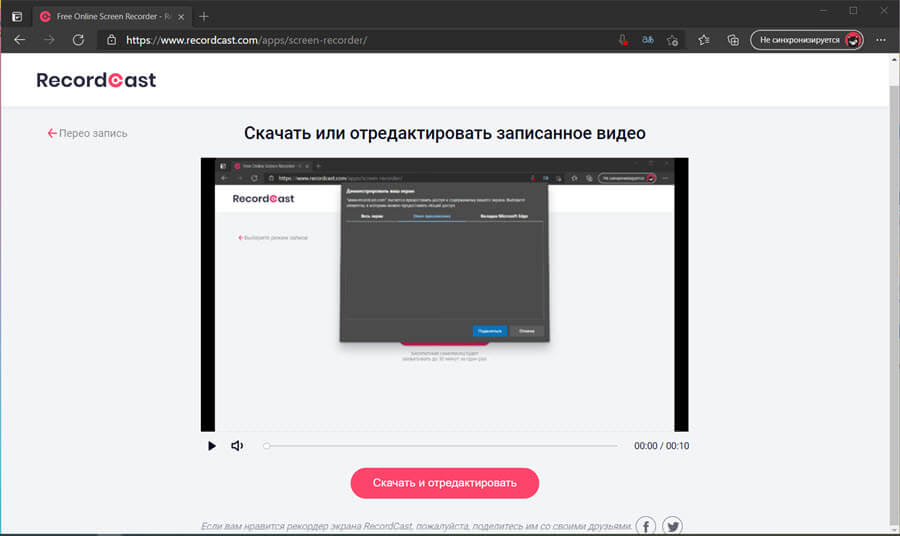Click the 'Не синхронизируется' profile button

(x=807, y=40)
